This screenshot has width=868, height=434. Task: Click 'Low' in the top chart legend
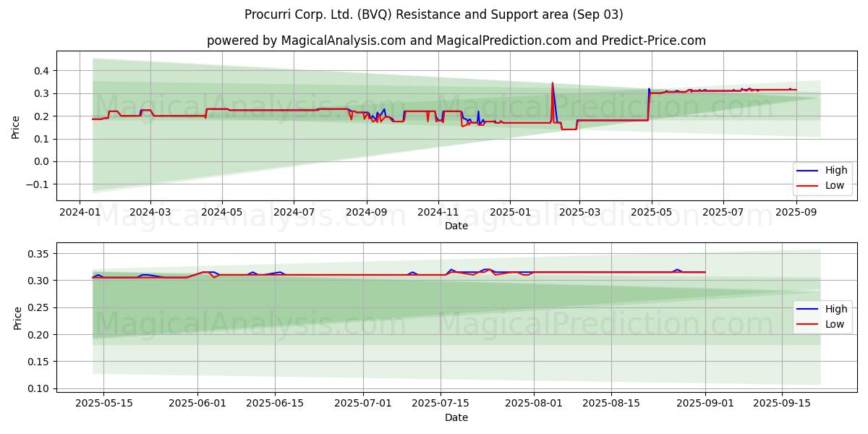click(835, 186)
